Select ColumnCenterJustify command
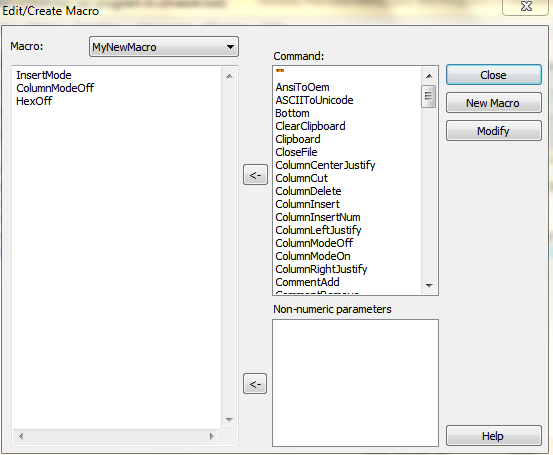Screen dimensions: 553x455 325,165
